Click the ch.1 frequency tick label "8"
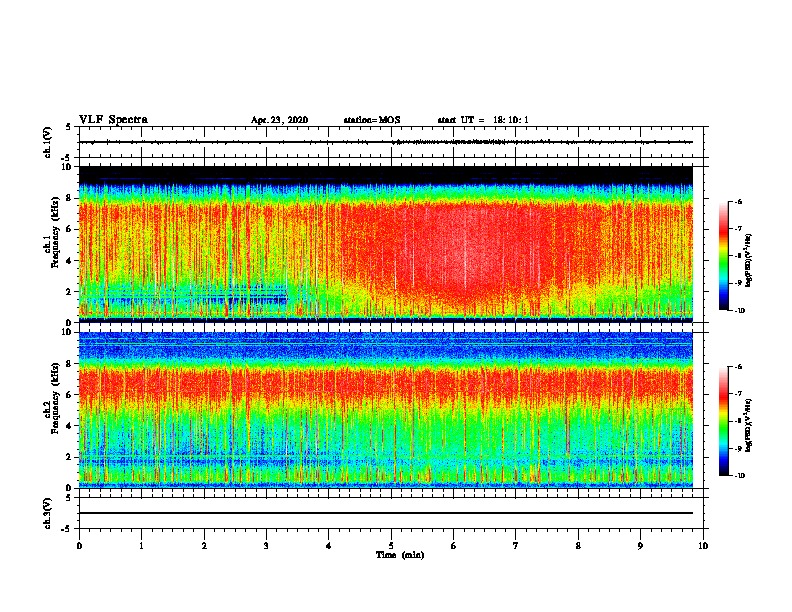This screenshot has height=612, width=792. click(69, 198)
